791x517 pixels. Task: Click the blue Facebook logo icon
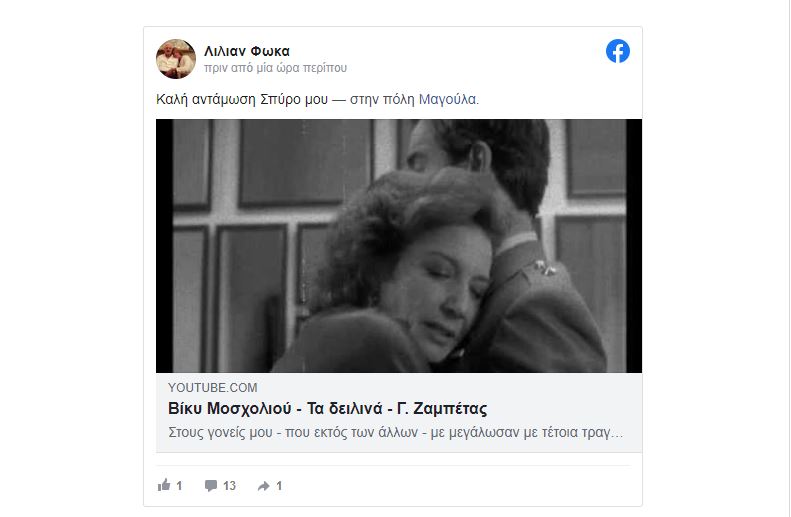point(617,51)
